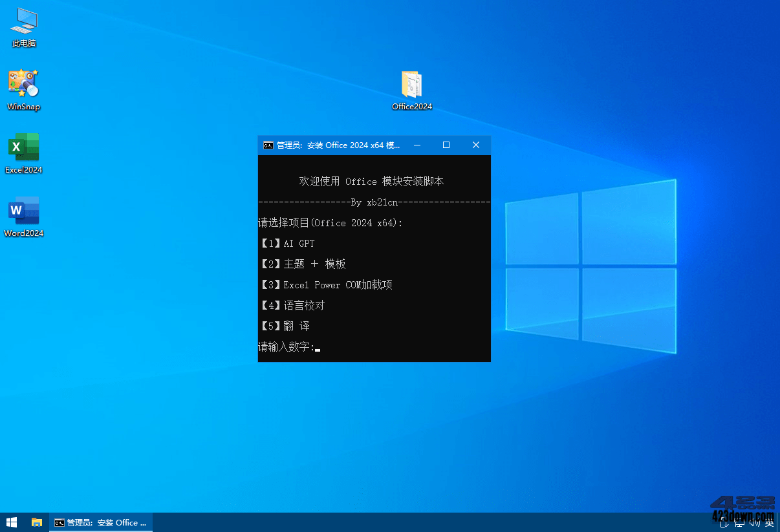Launch WinSnap from the desktop

24,89
